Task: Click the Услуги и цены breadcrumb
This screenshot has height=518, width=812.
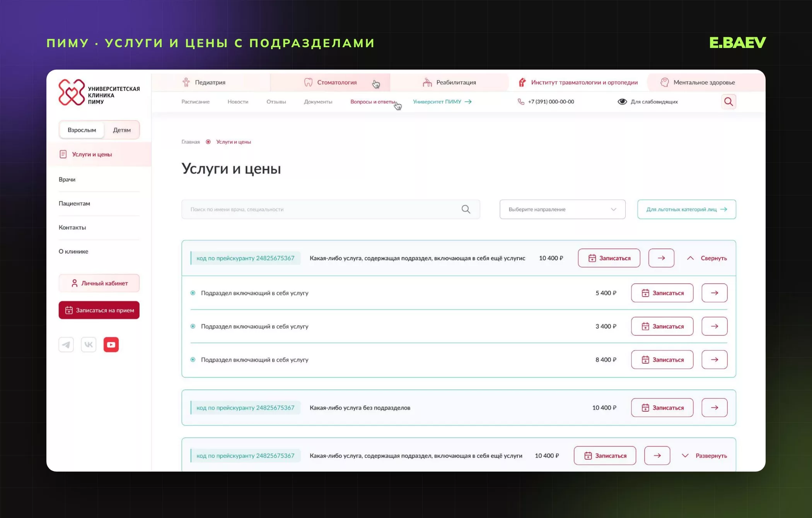Action: (234, 142)
